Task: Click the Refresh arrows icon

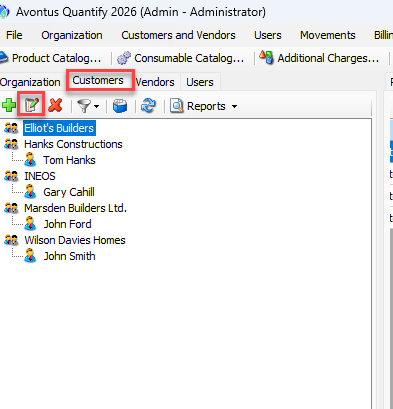Action: point(148,105)
